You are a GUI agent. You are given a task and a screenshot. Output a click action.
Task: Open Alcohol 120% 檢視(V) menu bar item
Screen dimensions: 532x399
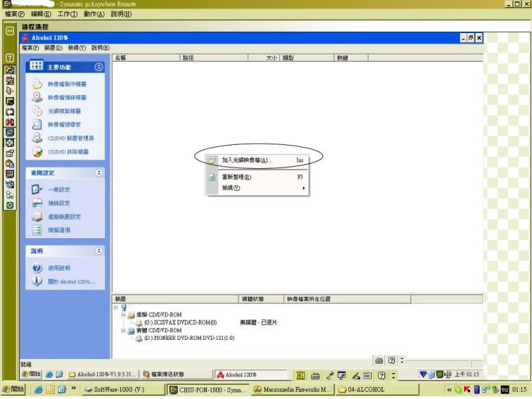(76, 48)
